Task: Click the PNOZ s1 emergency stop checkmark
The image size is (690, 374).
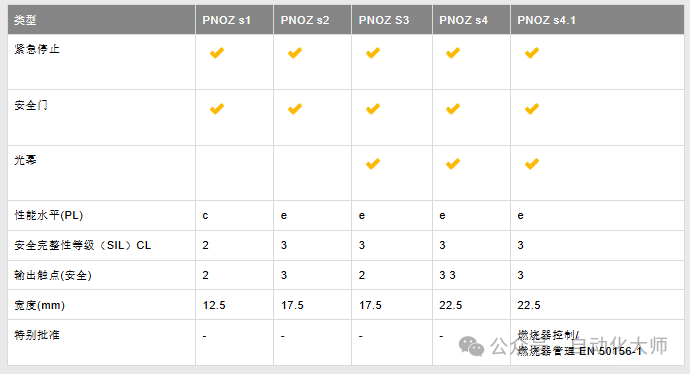Action: coord(217,53)
